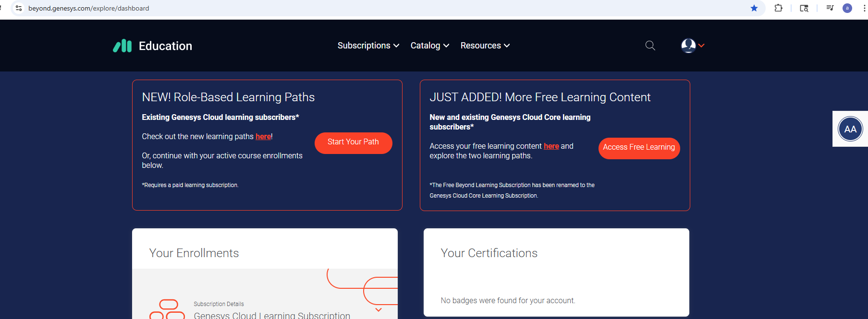
Task: Open the browser media control icon
Action: click(x=830, y=8)
